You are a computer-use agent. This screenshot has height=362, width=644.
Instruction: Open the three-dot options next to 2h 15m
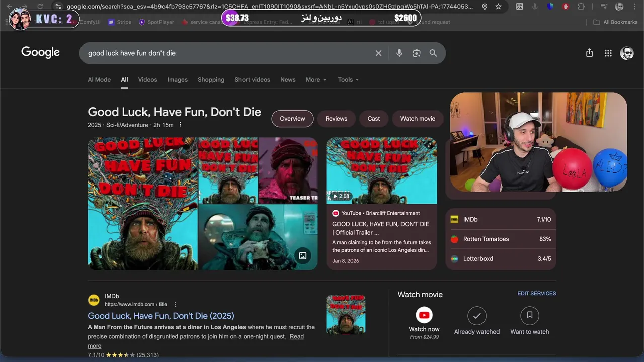click(x=180, y=125)
